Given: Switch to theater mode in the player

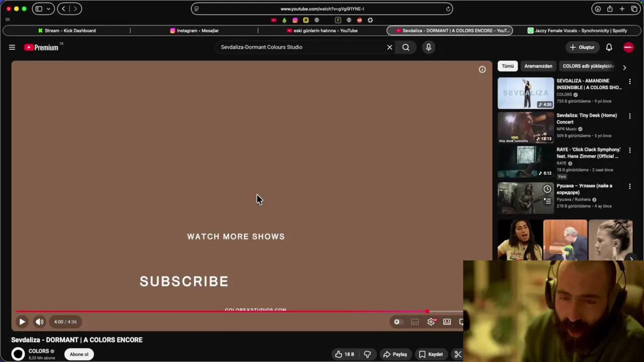Looking at the screenshot, I should pyautogui.click(x=447, y=322).
